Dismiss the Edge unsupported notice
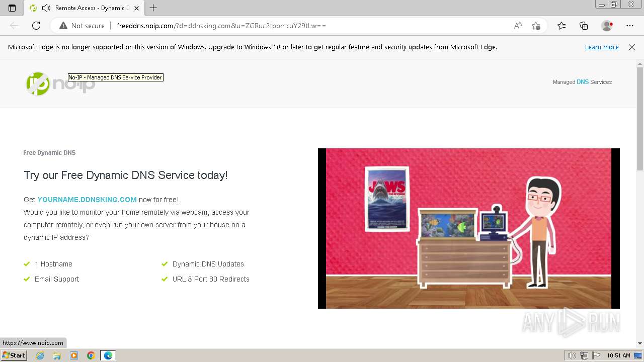644x362 pixels. point(632,47)
